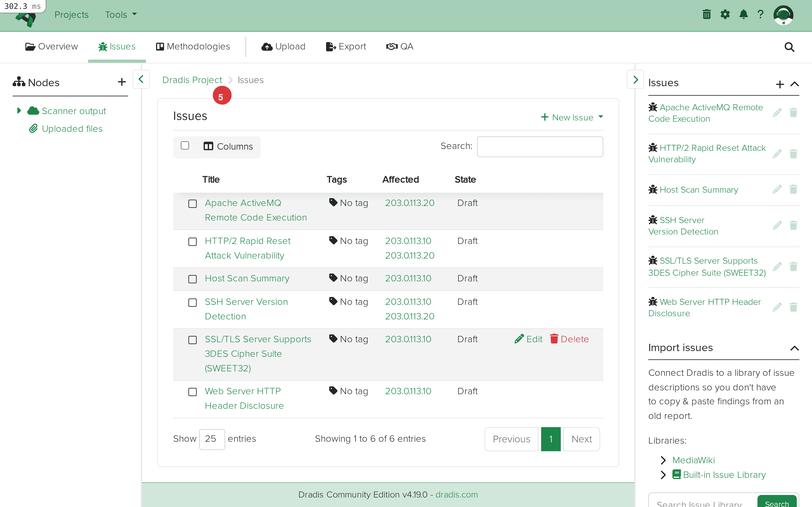
Task: Check notifications with the bell icon
Action: click(x=743, y=14)
